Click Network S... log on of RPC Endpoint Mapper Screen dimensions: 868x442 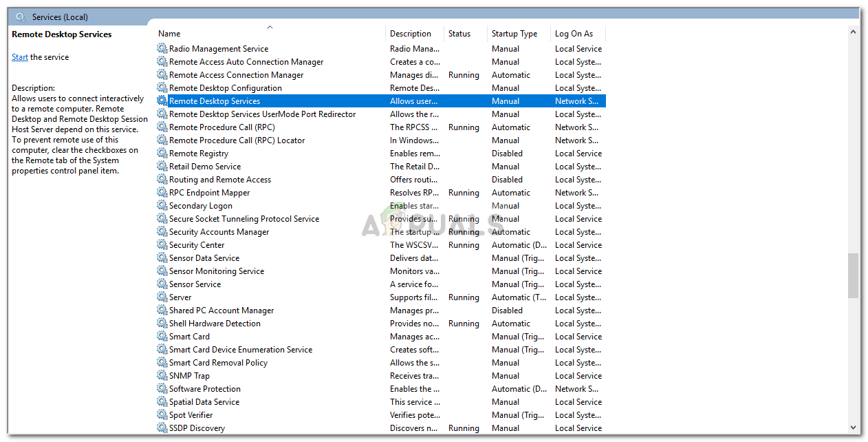coord(576,193)
